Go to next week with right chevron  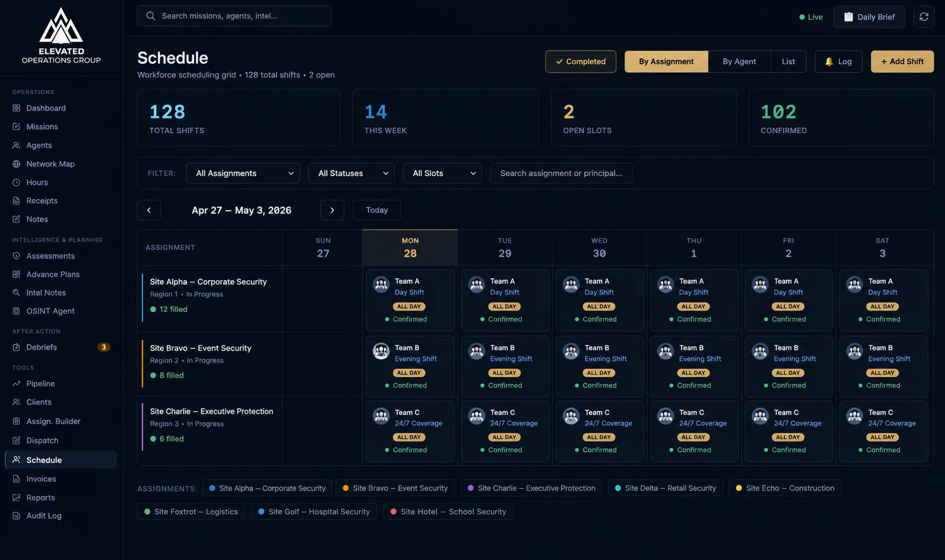point(332,210)
